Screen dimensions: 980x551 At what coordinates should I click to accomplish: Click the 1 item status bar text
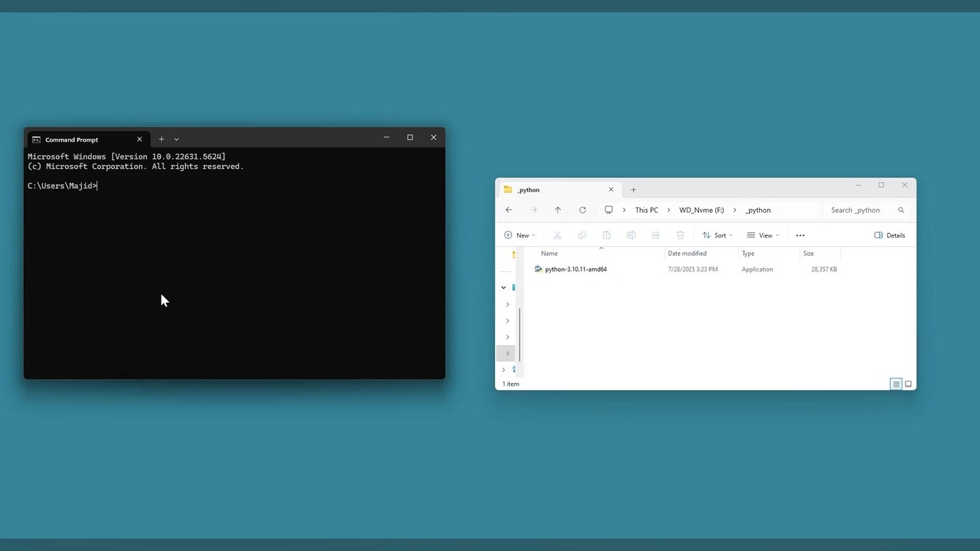(510, 384)
